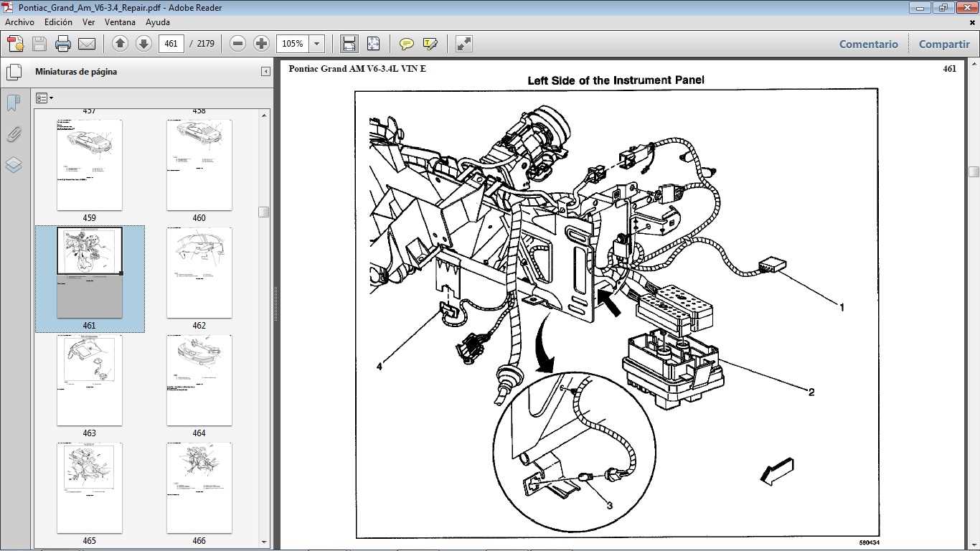Zoom out with the minus button
The image size is (980, 551).
point(238,44)
